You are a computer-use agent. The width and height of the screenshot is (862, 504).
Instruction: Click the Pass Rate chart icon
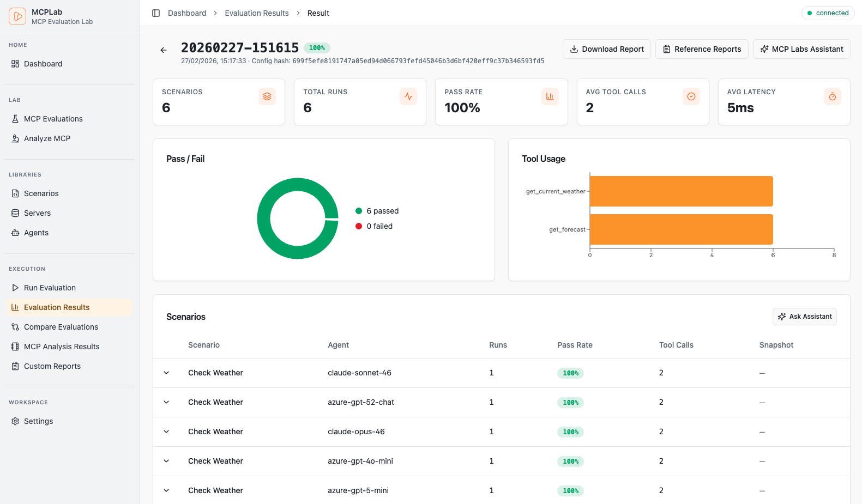[x=550, y=96]
